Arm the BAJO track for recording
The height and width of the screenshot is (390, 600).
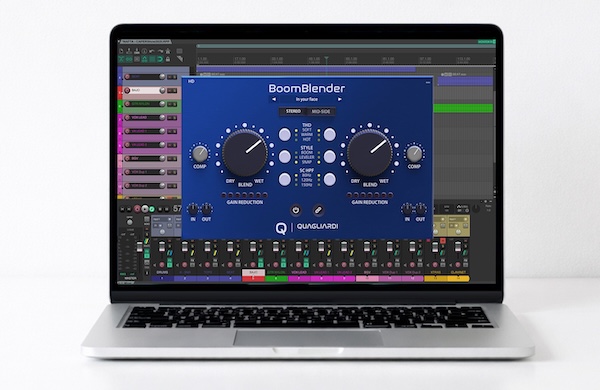tap(127, 91)
